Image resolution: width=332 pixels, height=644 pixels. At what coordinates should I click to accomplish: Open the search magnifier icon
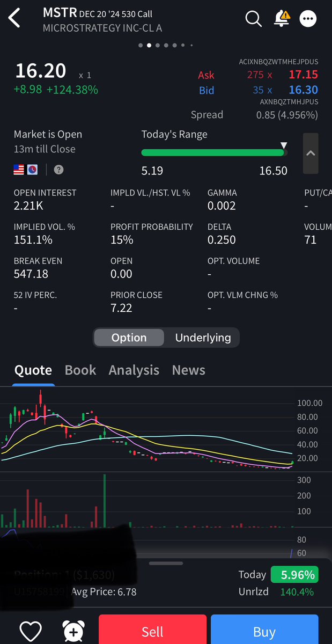tap(253, 19)
